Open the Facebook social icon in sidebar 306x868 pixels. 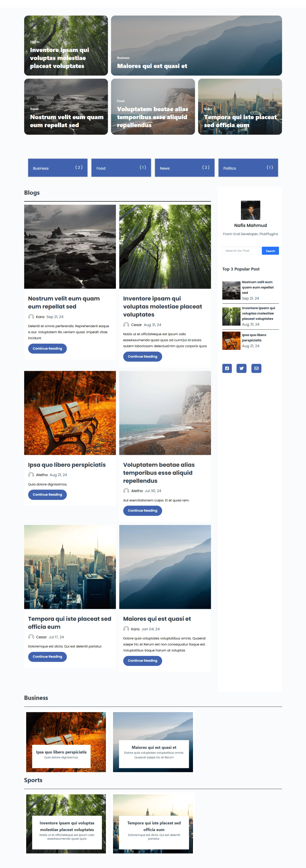tap(227, 368)
